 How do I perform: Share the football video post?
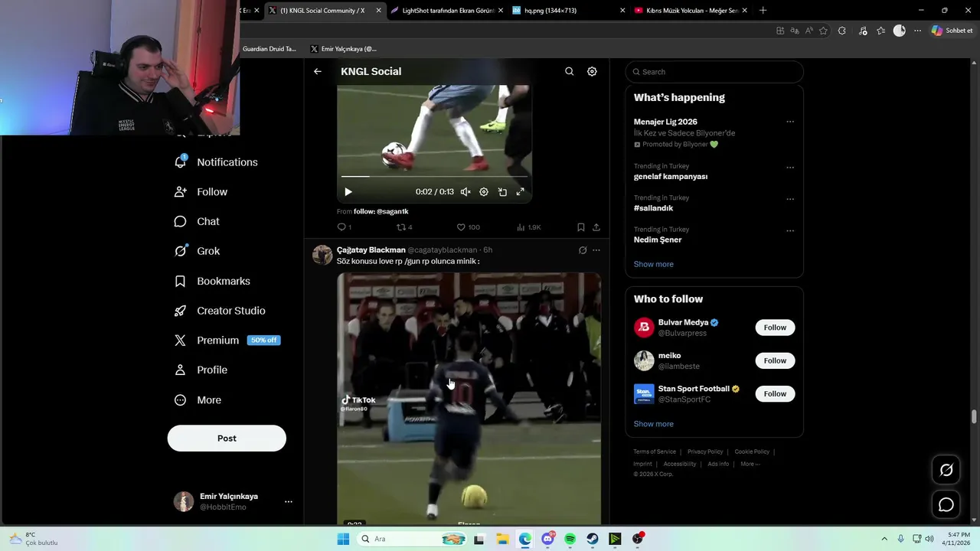[x=596, y=227]
